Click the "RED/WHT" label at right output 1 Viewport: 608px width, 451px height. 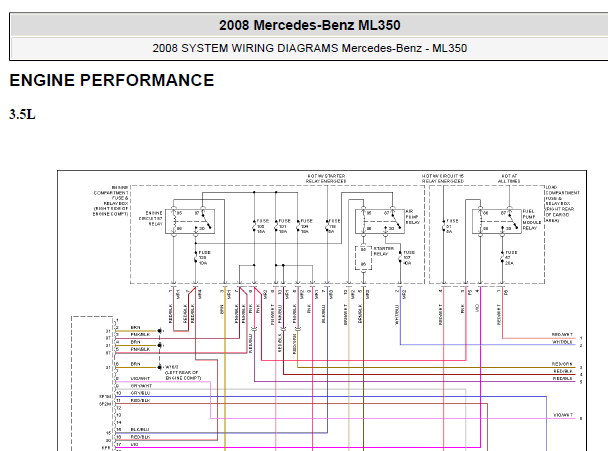[x=562, y=335]
